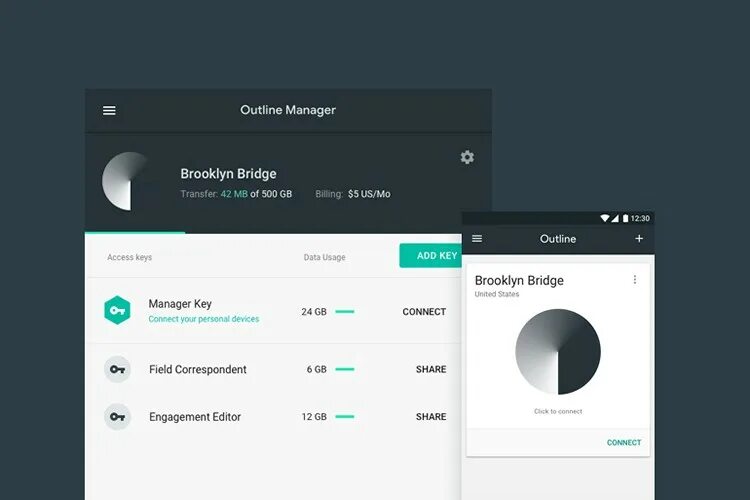Click the 'Field Correspondent' key name
750x500 pixels.
click(x=198, y=369)
